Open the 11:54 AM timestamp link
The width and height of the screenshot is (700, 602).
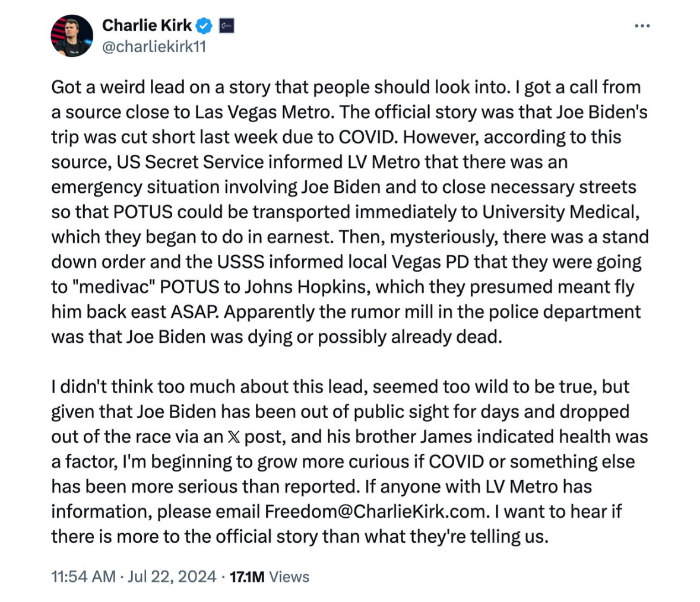pyautogui.click(x=83, y=577)
